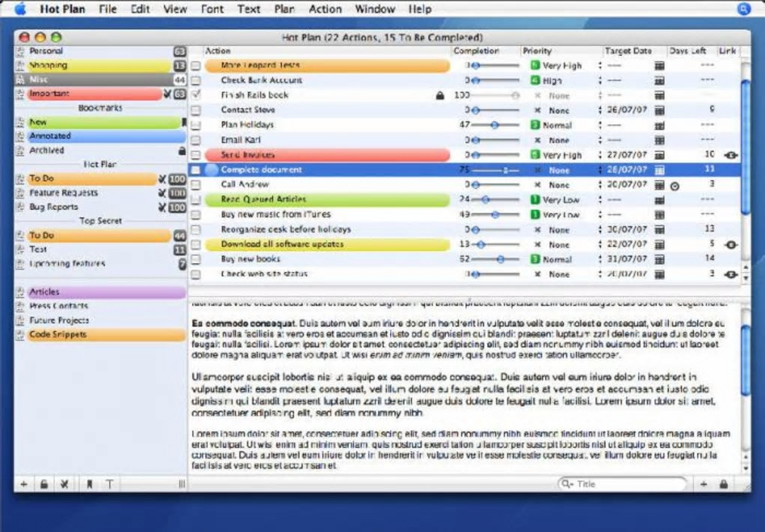The image size is (765, 532).
Task: Open Spotlight search in the menu bar
Action: 743,9
